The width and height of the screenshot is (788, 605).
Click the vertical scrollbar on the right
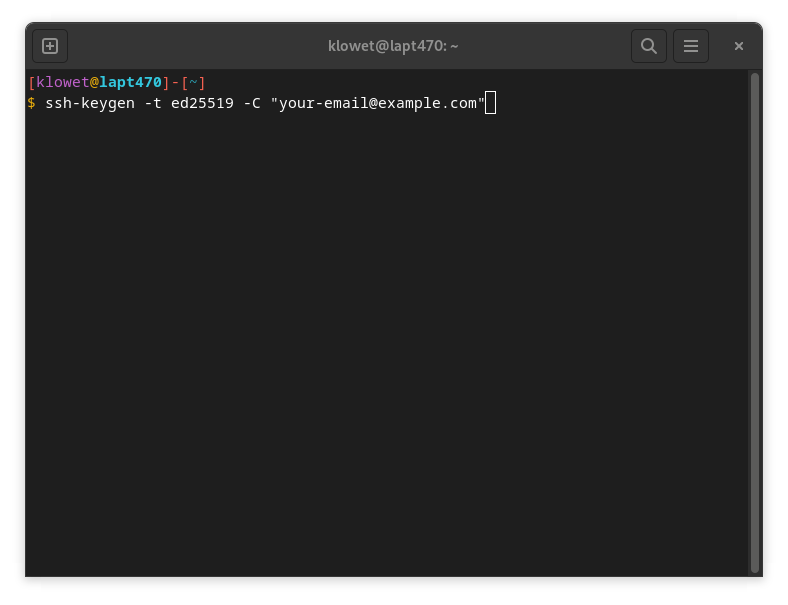point(755,320)
